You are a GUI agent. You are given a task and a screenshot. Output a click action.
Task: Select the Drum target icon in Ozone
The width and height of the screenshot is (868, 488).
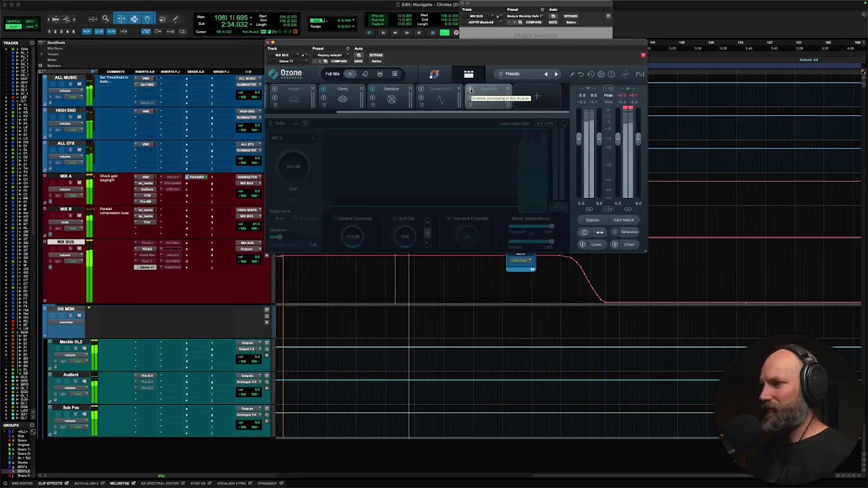(380, 74)
